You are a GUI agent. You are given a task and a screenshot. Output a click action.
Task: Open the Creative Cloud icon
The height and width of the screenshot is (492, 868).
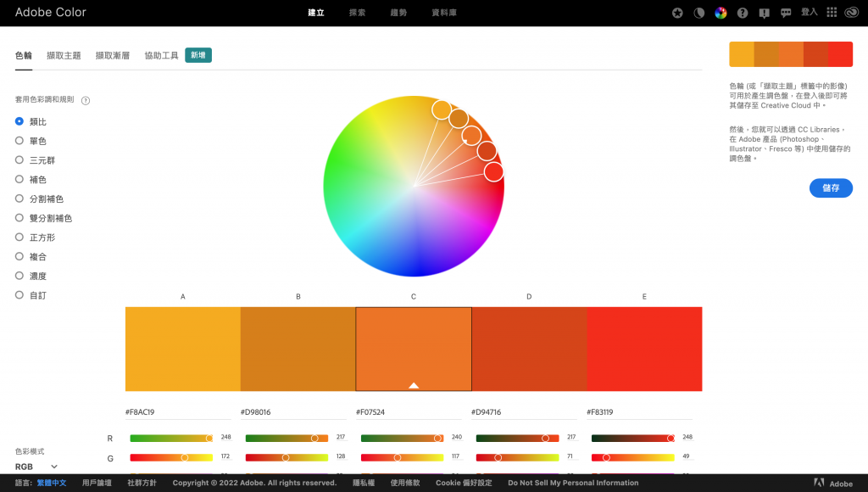pyautogui.click(x=851, y=12)
